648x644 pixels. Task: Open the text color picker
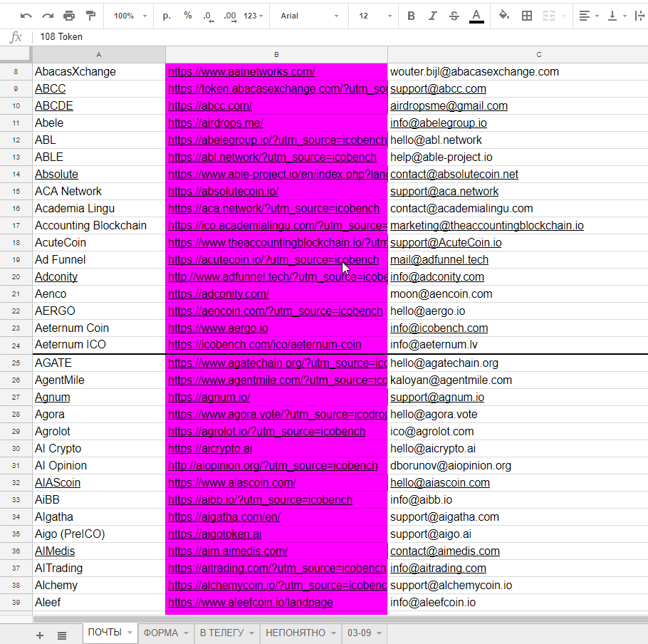point(476,16)
